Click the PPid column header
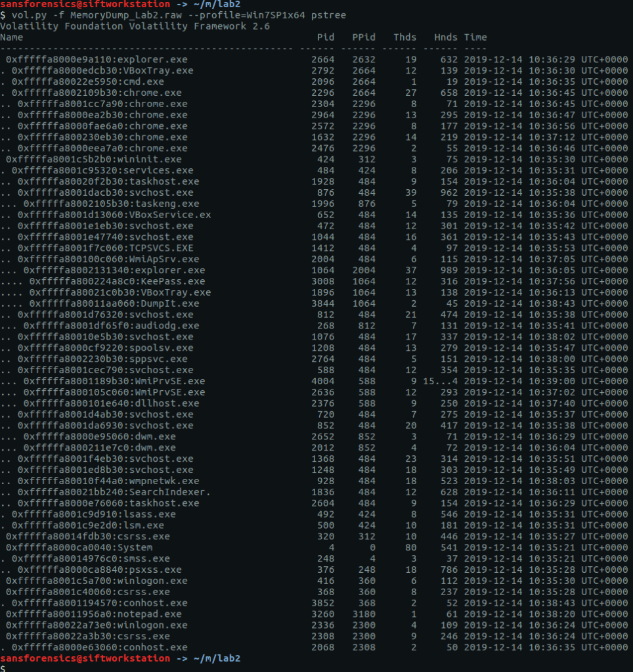Image resolution: width=633 pixels, height=672 pixels. tap(363, 37)
